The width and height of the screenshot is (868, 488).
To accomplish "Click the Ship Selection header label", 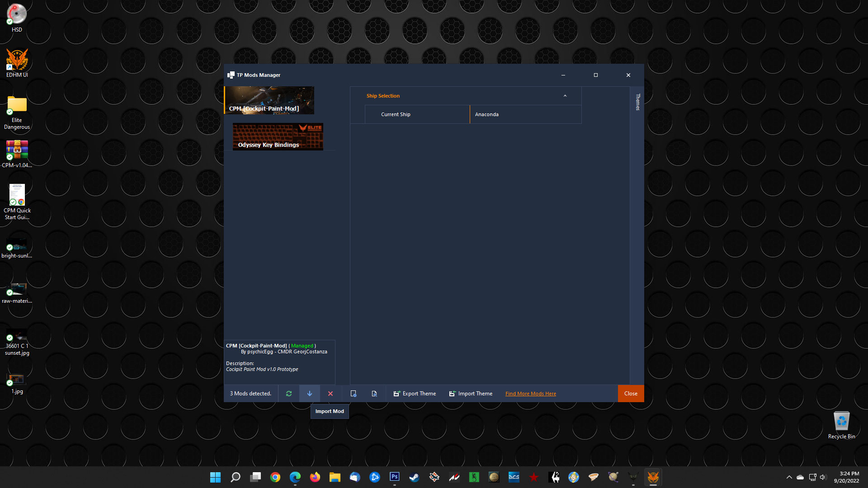I will click(383, 96).
